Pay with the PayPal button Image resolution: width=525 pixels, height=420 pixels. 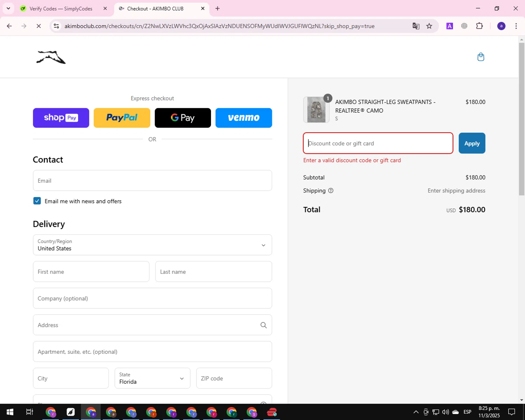point(122,118)
